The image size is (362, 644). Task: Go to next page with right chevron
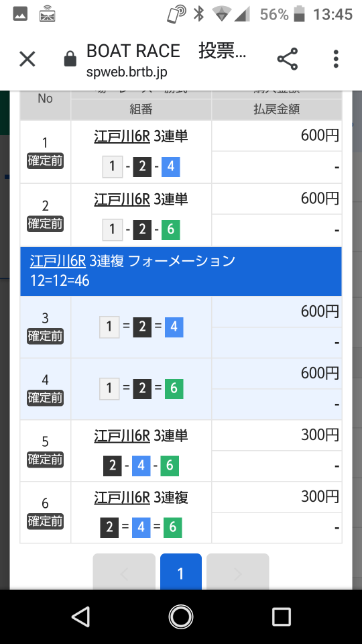237,572
